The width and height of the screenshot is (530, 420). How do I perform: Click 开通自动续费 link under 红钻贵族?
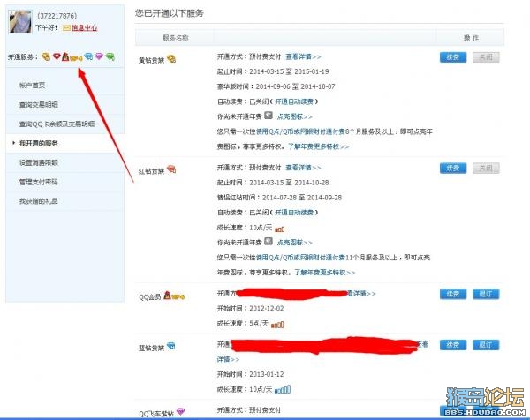coord(294,213)
